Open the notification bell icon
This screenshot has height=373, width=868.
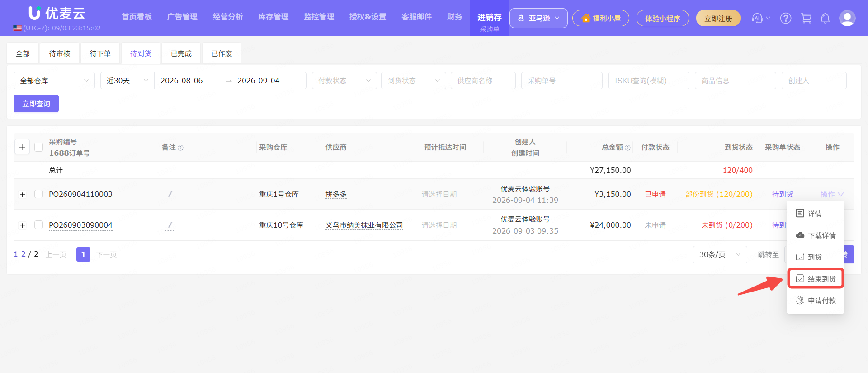tap(825, 18)
